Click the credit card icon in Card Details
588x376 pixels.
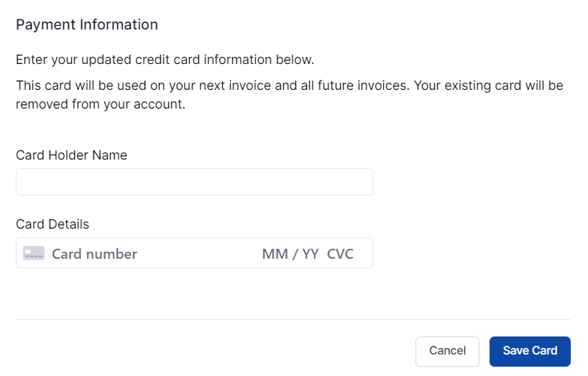point(34,253)
